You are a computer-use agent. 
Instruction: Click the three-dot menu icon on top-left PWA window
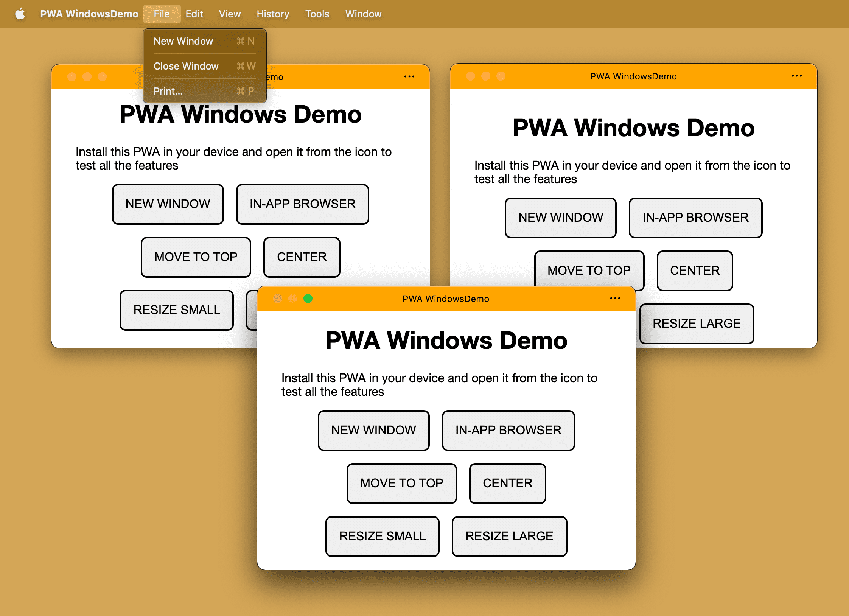click(409, 77)
